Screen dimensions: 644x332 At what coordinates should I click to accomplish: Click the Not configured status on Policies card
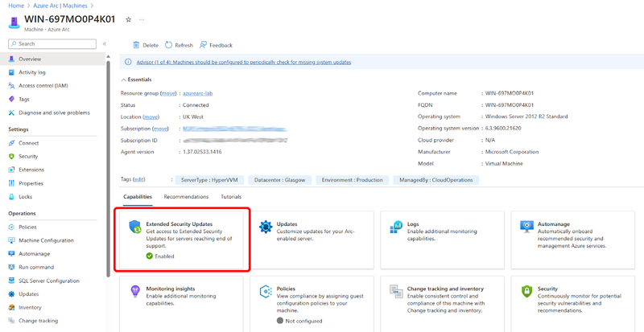[x=299, y=321]
